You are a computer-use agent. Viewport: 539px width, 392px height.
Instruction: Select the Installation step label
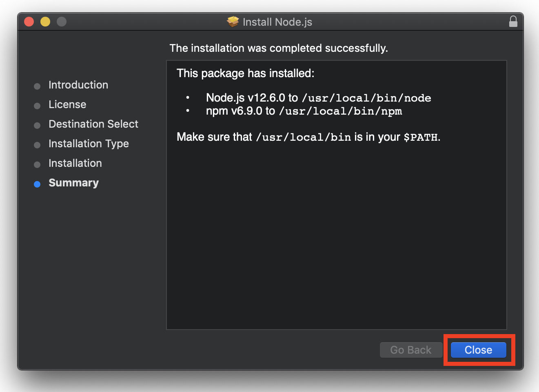coord(75,163)
